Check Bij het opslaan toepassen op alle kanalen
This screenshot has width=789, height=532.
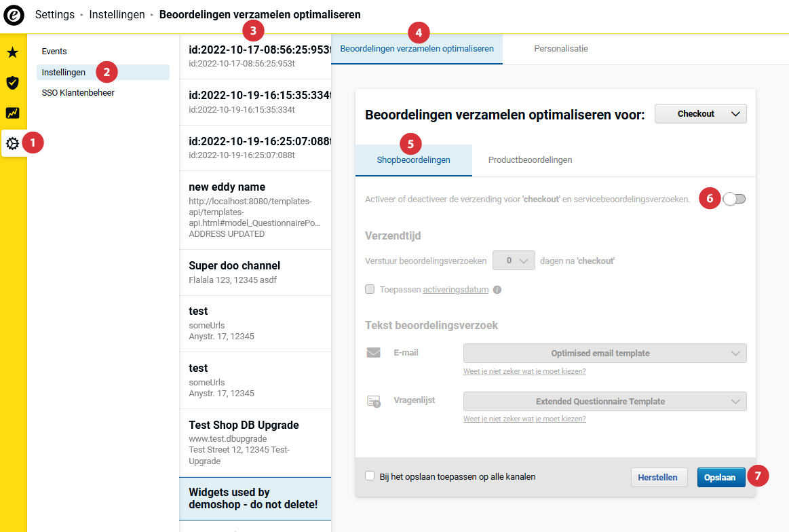point(370,476)
